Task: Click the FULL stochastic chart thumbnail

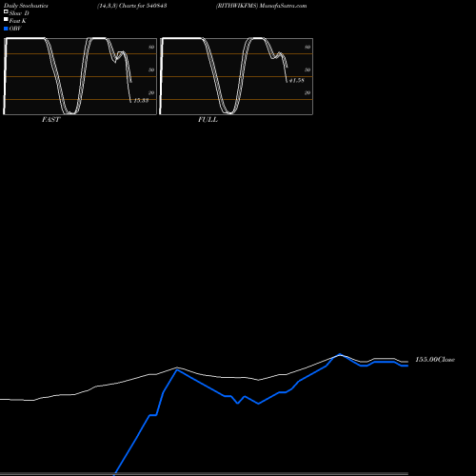Action: pyautogui.click(x=236, y=76)
